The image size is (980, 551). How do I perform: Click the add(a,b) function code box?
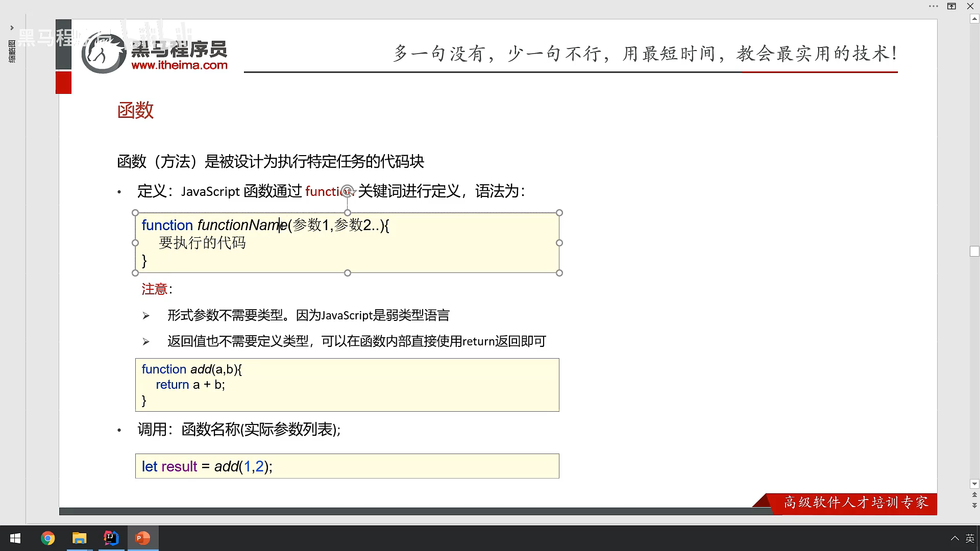point(347,385)
